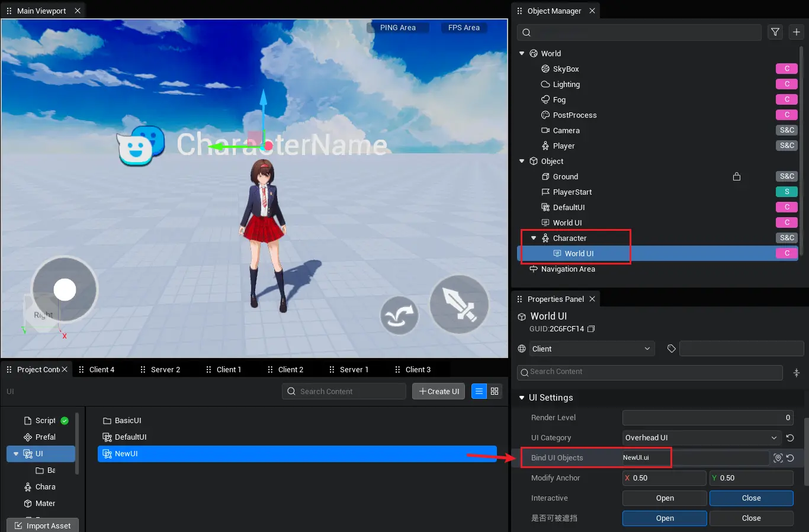Switch to the Client 2 tab
Screen dimensions: 809x532
pyautogui.click(x=290, y=370)
